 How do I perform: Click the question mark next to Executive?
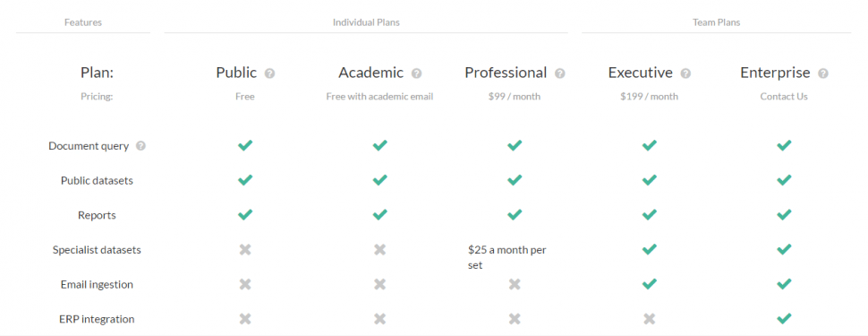pyautogui.click(x=685, y=73)
